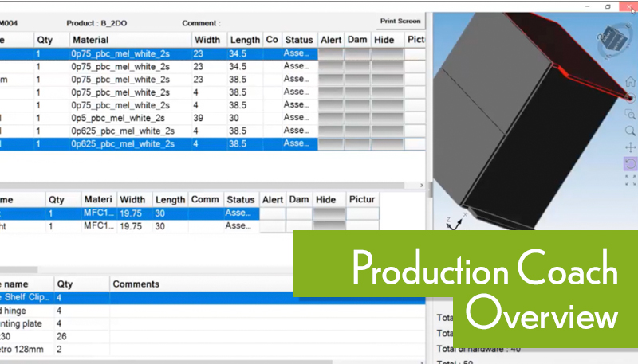Toggle Alert for the 0p5_pbc_mel_white_2s row
This screenshot has width=638, height=364.
tap(331, 118)
